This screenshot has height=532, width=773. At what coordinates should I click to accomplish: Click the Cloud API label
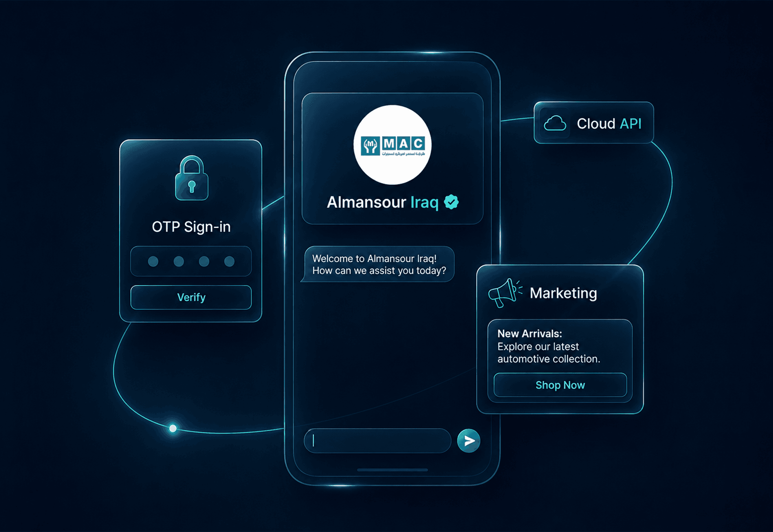coord(609,124)
